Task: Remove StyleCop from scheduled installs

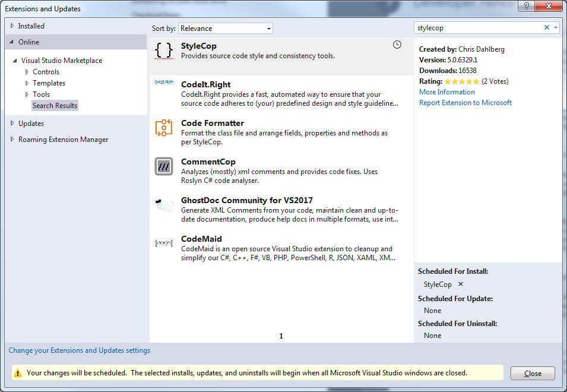Action: click(x=461, y=284)
